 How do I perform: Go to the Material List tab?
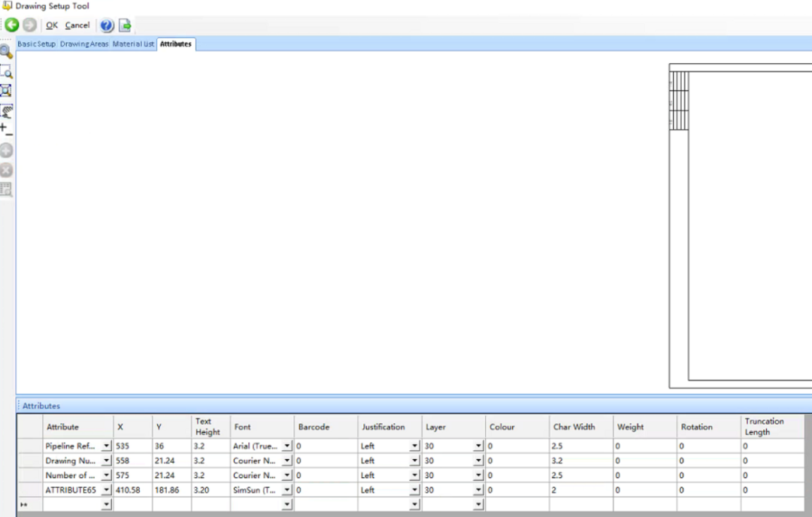coord(133,44)
